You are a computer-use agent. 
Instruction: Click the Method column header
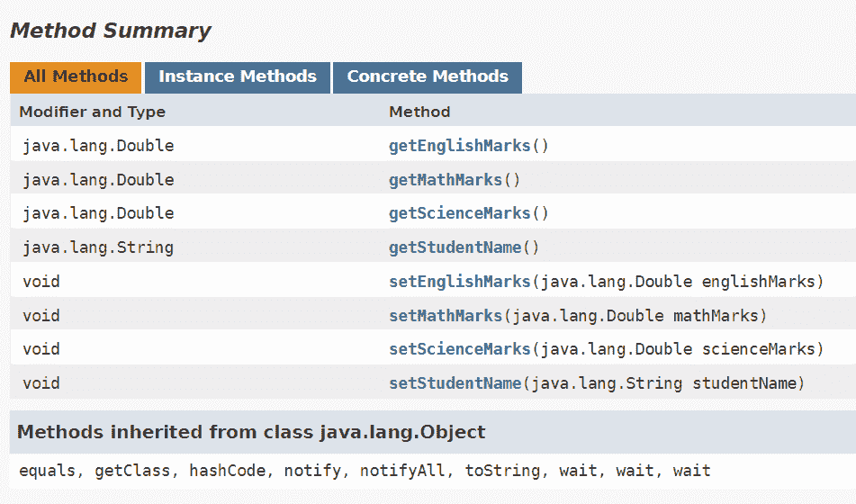pos(419,112)
